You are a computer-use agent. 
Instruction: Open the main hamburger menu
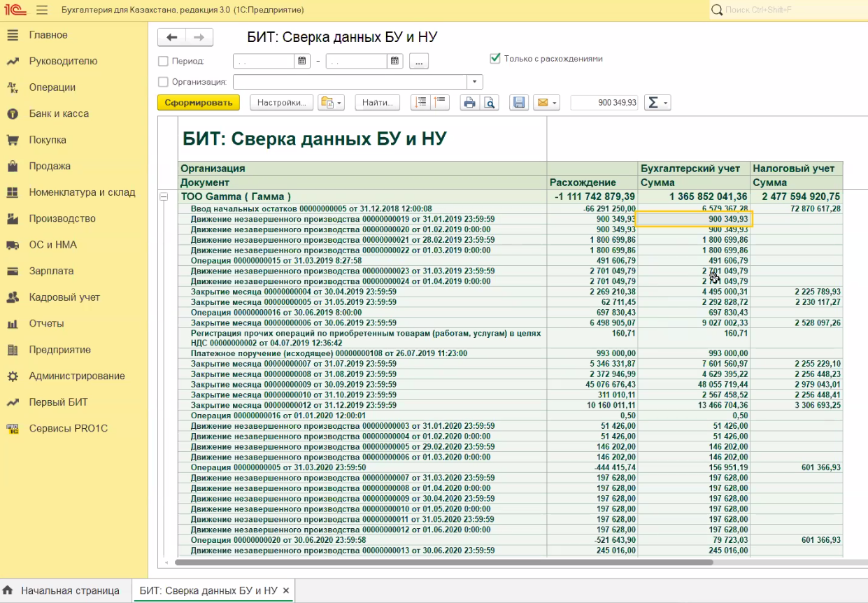pyautogui.click(x=42, y=10)
